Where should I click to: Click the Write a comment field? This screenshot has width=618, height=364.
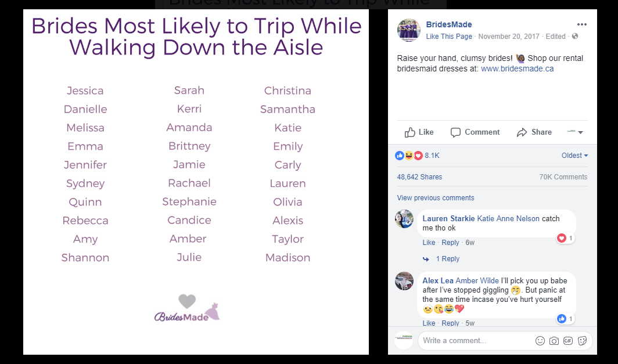pyautogui.click(x=476, y=341)
